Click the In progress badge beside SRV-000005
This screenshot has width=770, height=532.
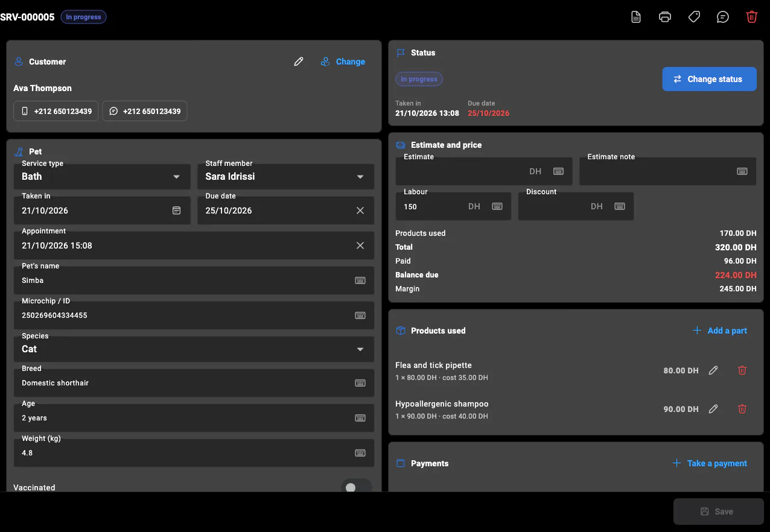click(83, 17)
